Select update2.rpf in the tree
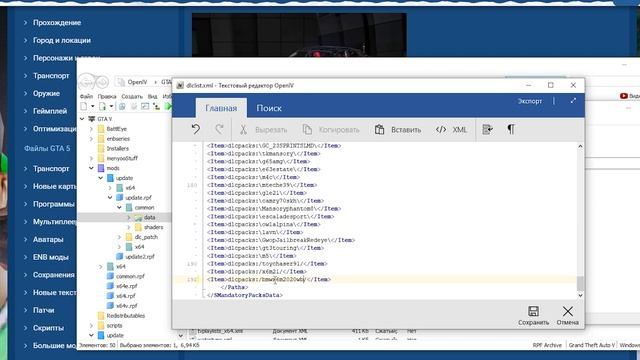This screenshot has height=360, width=640. pyautogui.click(x=140, y=257)
